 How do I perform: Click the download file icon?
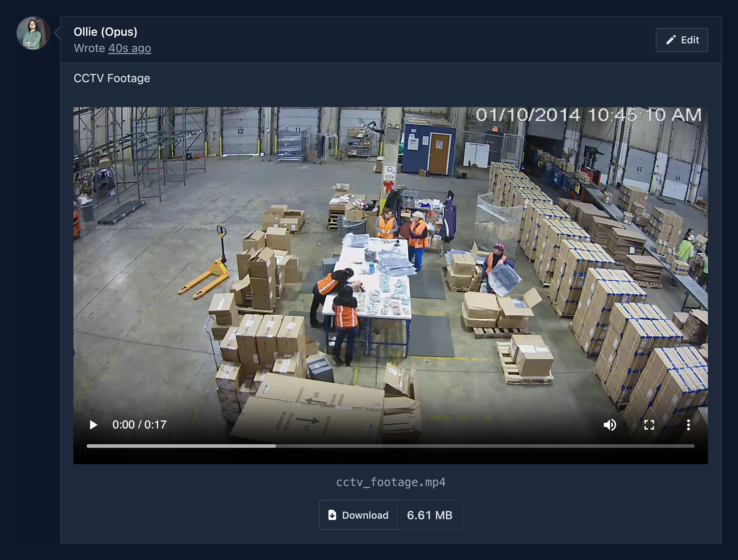pos(332,515)
